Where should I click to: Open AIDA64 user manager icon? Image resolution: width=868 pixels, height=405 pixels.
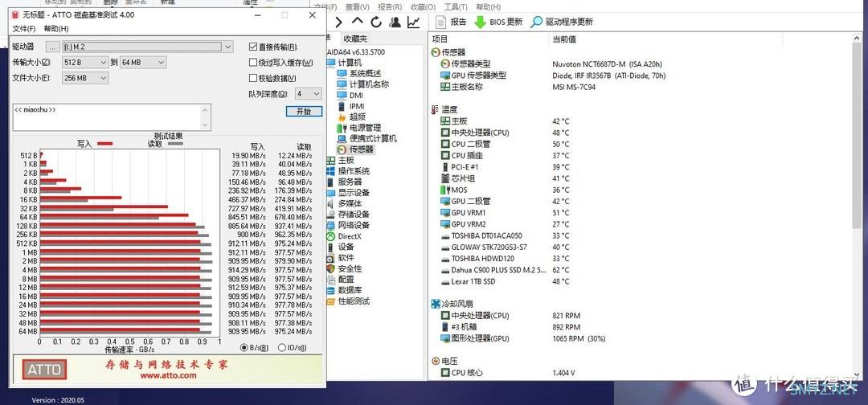click(395, 22)
